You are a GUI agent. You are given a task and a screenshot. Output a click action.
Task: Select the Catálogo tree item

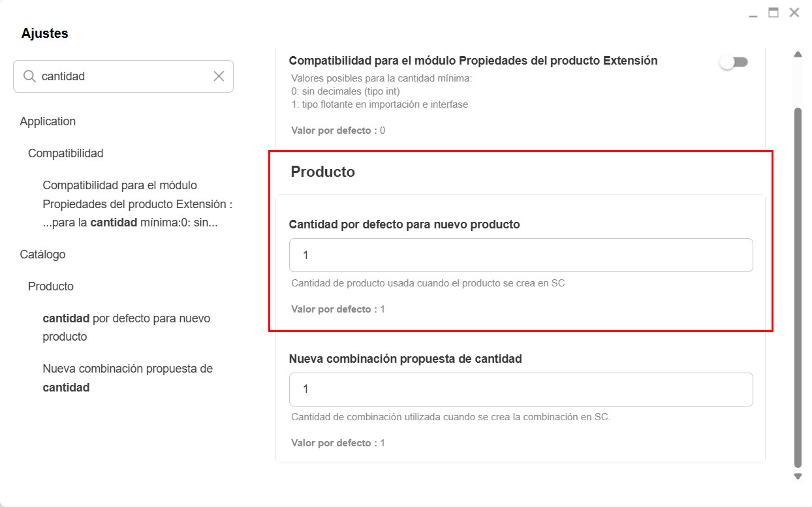[x=42, y=254]
